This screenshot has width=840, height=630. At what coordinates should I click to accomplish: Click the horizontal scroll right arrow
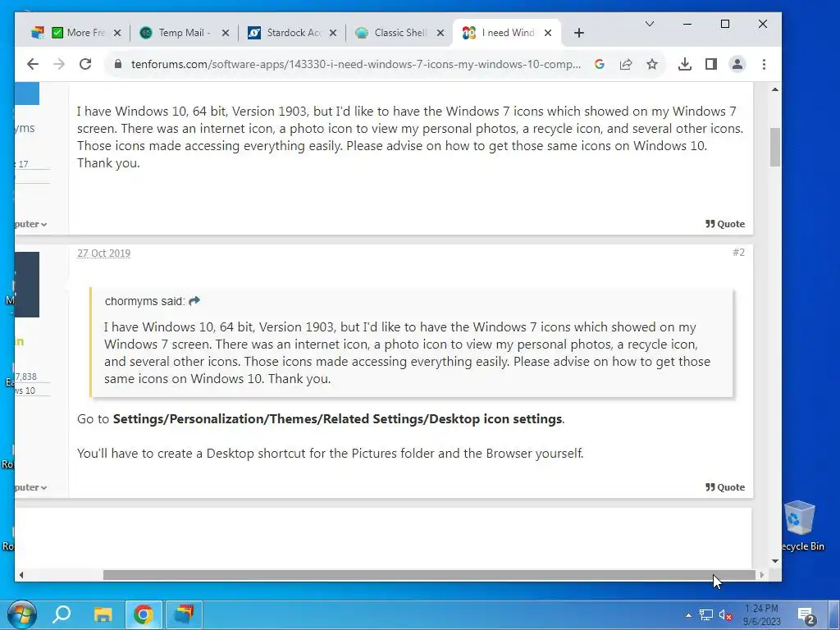pyautogui.click(x=761, y=575)
